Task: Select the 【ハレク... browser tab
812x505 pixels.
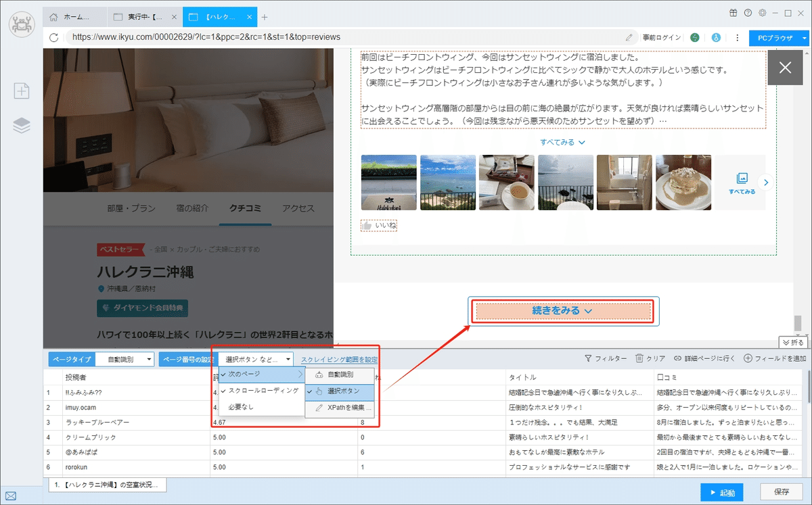Action: tap(220, 17)
